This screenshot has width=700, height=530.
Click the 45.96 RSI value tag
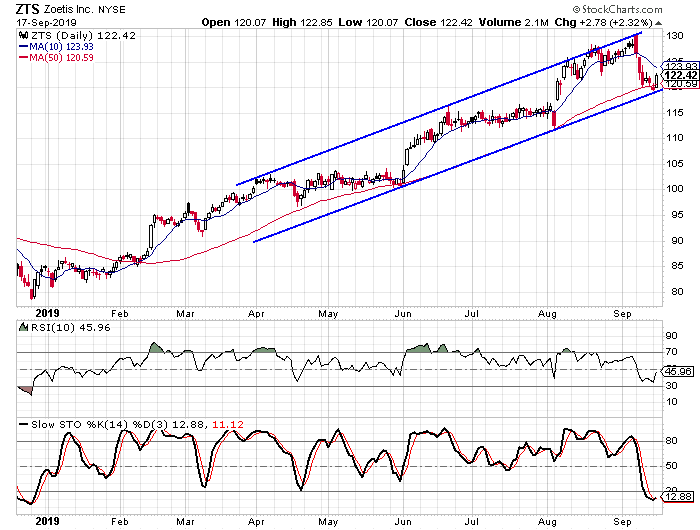(678, 372)
